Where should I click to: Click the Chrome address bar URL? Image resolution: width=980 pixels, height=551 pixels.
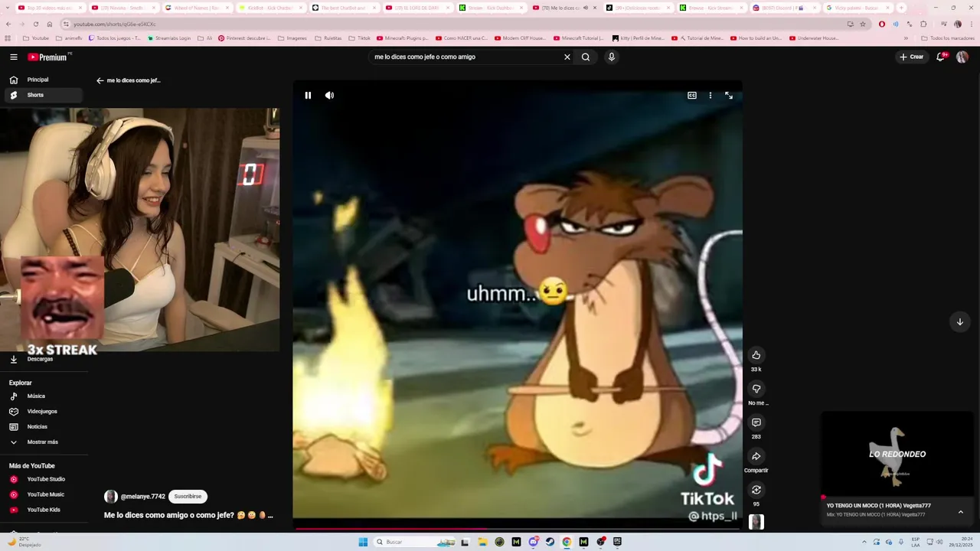[114, 24]
